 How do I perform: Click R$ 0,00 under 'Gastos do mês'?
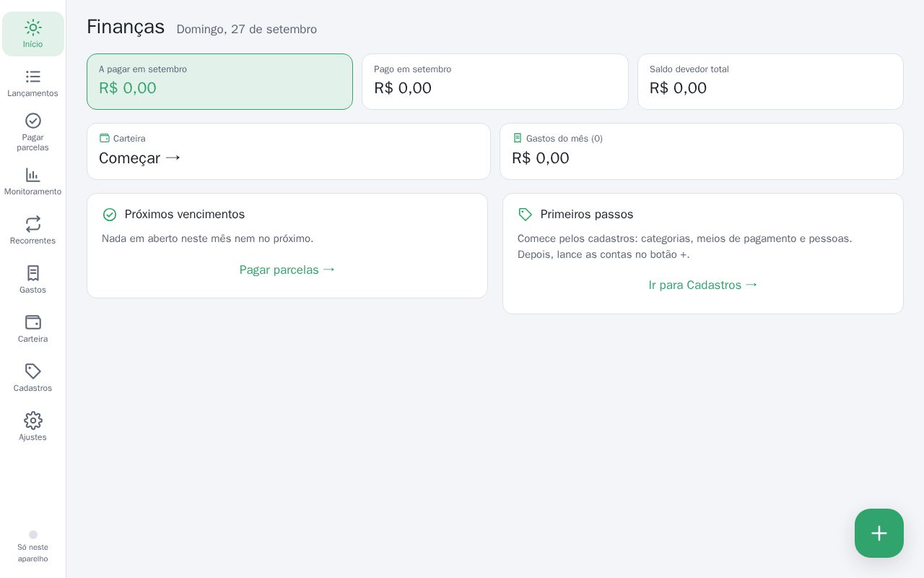pos(541,158)
